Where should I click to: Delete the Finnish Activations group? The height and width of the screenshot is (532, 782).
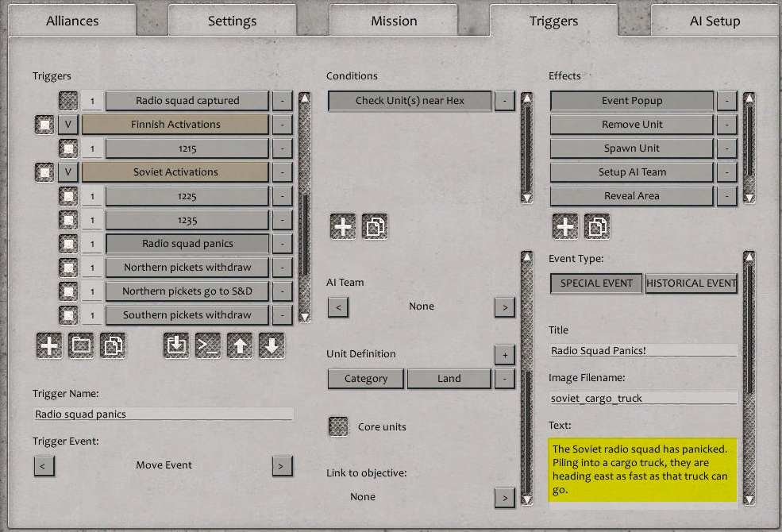coord(283,124)
